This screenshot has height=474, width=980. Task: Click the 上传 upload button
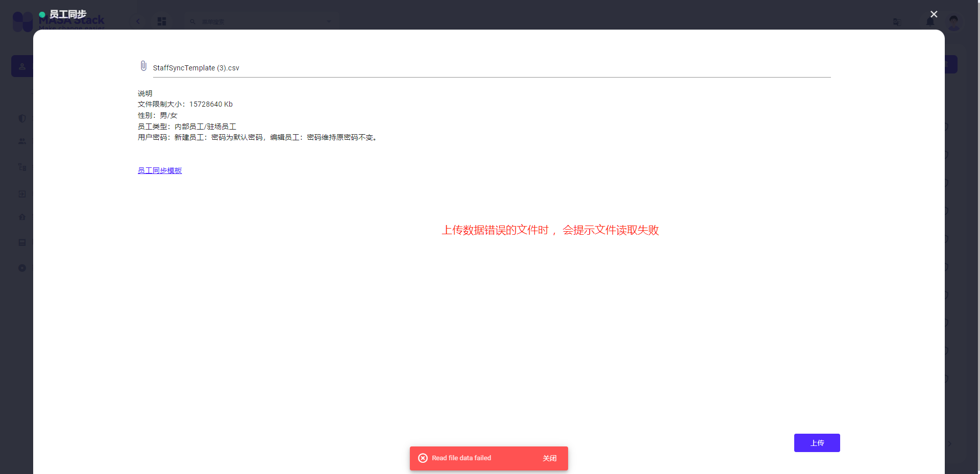[817, 443]
